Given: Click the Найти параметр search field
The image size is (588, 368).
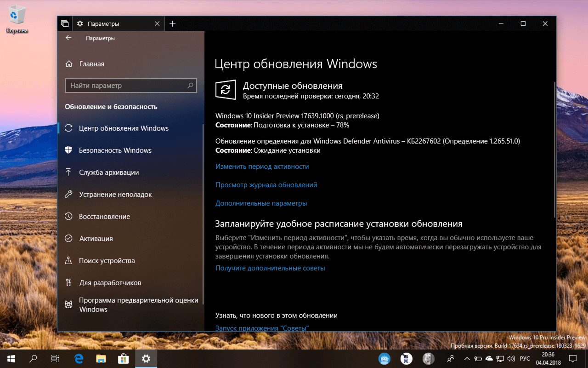Looking at the screenshot, I should [x=131, y=86].
